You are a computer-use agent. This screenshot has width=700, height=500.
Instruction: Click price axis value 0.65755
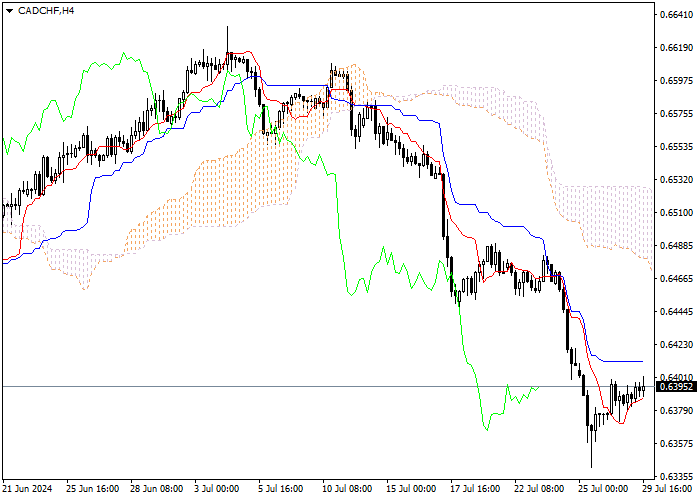676,114
